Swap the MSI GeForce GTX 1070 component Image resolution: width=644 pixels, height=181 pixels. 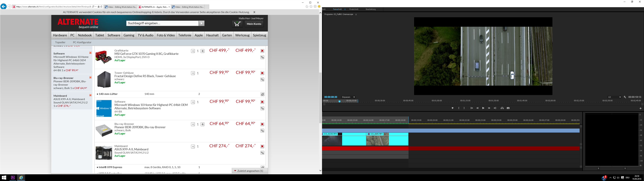point(262,57)
